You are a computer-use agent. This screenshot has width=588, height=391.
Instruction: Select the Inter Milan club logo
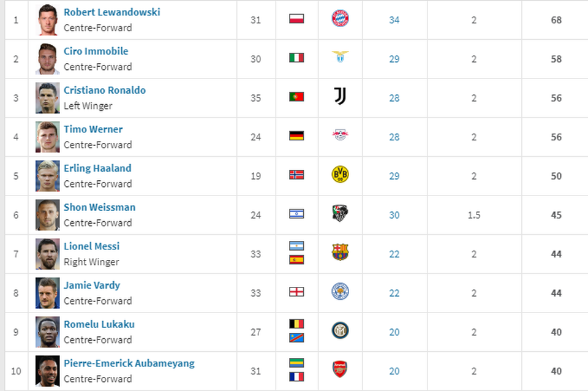[340, 330]
